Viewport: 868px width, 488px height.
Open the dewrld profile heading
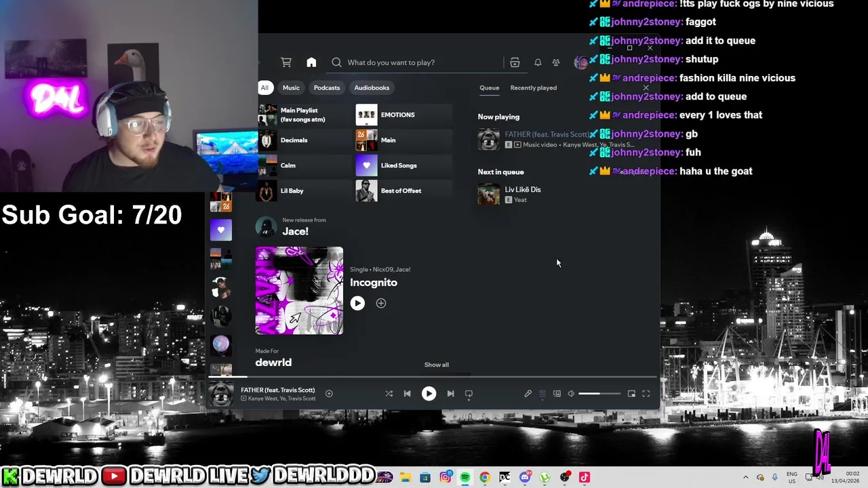(273, 363)
